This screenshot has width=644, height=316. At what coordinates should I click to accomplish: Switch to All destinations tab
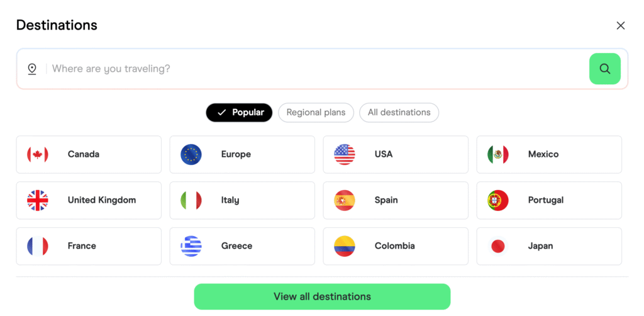click(x=399, y=113)
